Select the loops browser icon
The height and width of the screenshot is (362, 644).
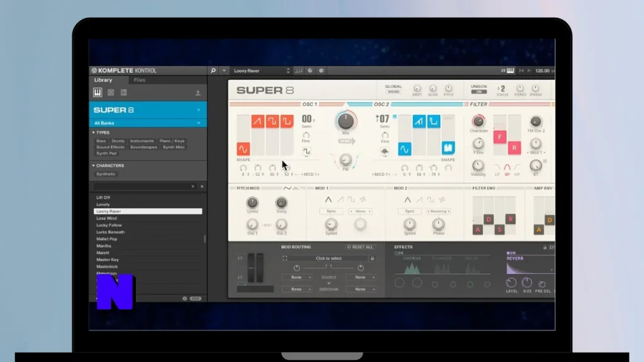tap(111, 92)
